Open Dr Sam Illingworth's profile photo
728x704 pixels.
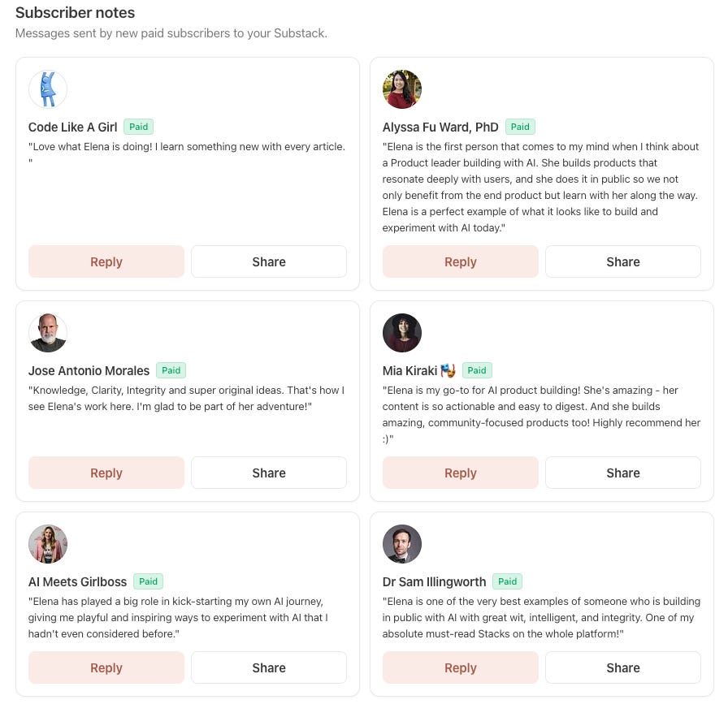pyautogui.click(x=402, y=544)
